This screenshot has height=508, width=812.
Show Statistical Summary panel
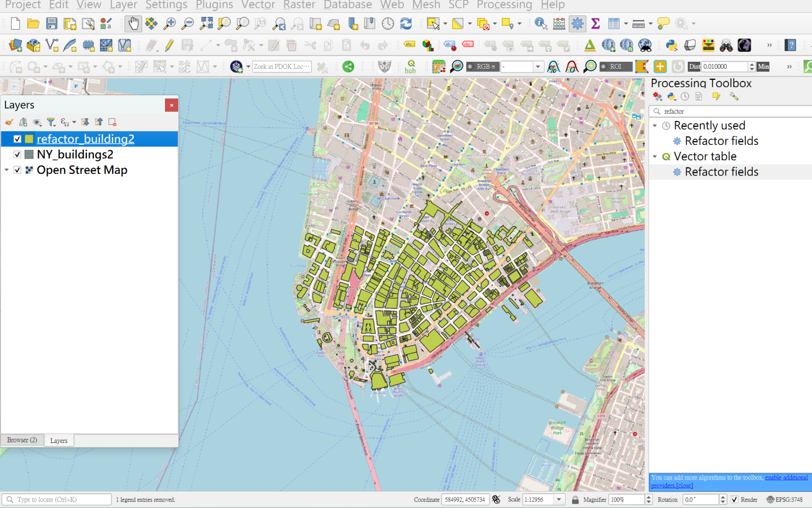point(595,23)
